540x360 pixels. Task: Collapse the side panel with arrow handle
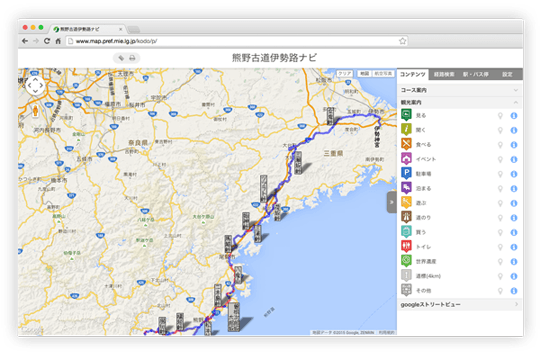tap(392, 202)
